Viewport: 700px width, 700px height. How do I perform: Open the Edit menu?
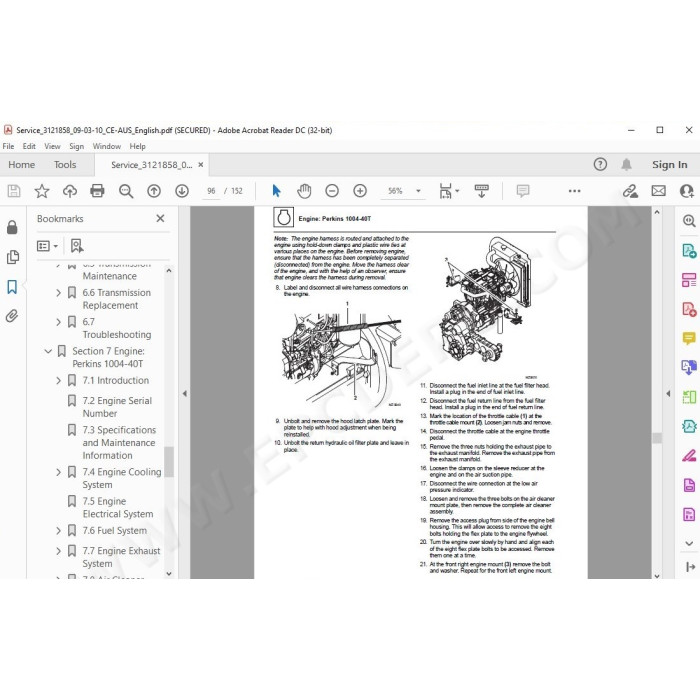point(29,146)
